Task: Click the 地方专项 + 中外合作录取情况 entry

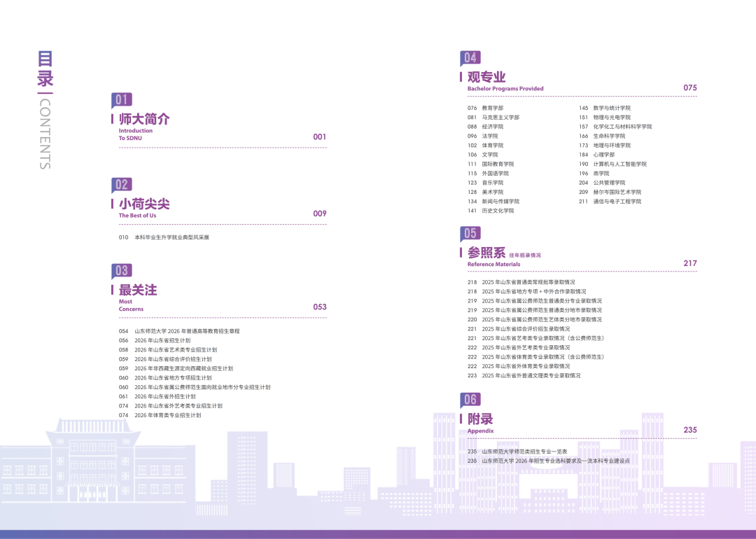Action: pyautogui.click(x=527, y=292)
